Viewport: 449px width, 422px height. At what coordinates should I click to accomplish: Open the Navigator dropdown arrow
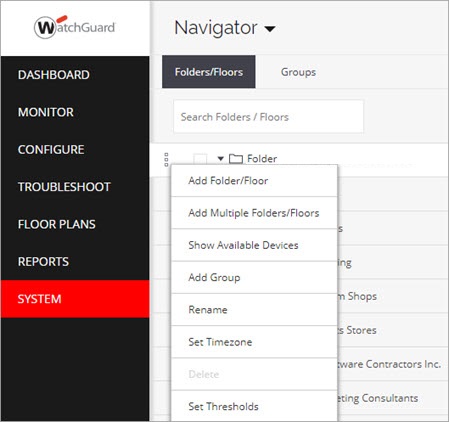[270, 29]
